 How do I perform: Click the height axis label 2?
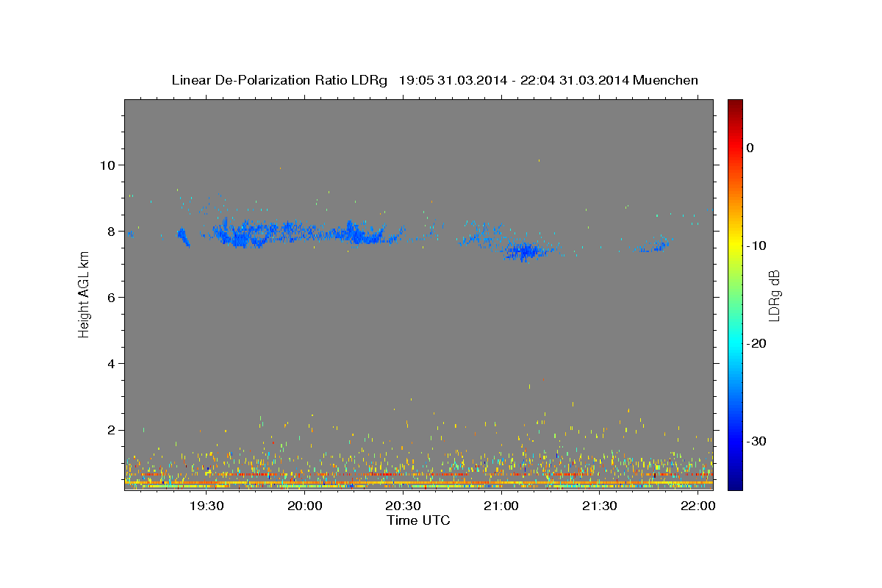(112, 430)
